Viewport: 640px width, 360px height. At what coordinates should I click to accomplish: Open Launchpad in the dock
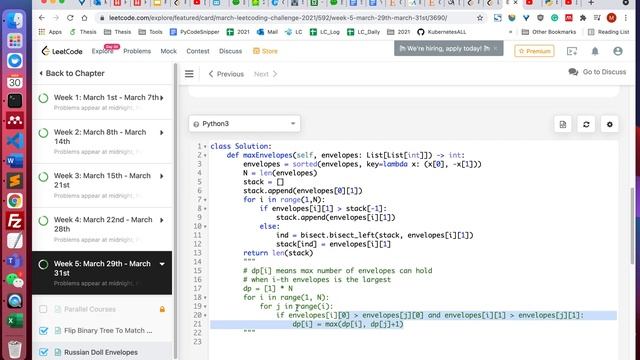tap(15, 41)
